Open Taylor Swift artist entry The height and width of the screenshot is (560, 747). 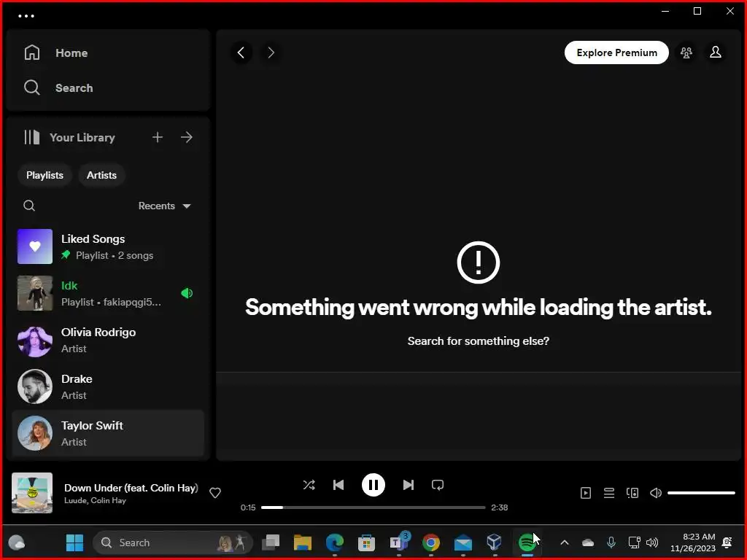coord(109,433)
